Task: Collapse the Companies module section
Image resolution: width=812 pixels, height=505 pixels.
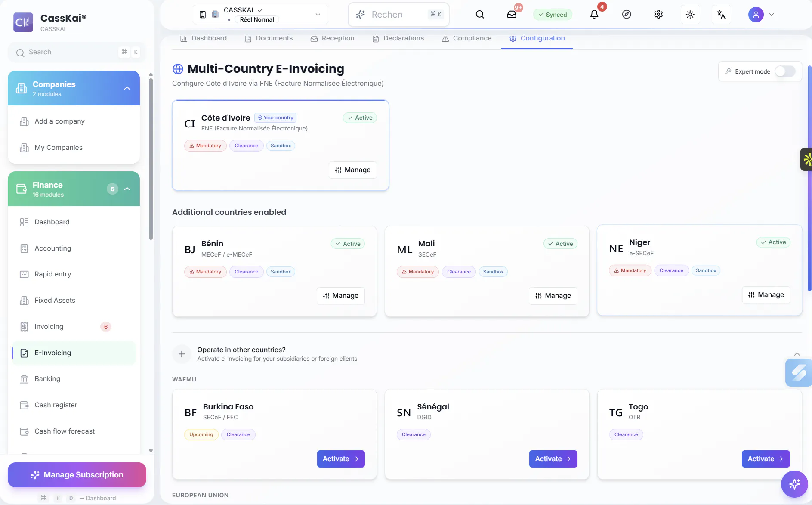Action: tap(127, 88)
